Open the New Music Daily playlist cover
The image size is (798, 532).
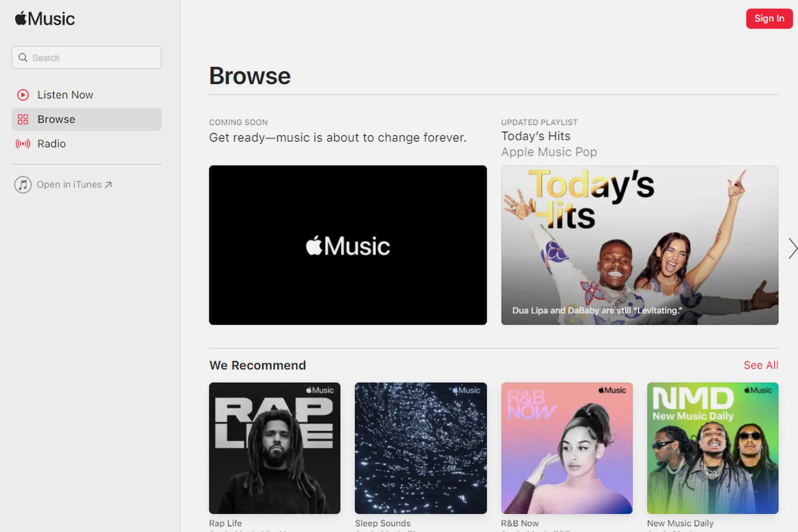pos(713,448)
